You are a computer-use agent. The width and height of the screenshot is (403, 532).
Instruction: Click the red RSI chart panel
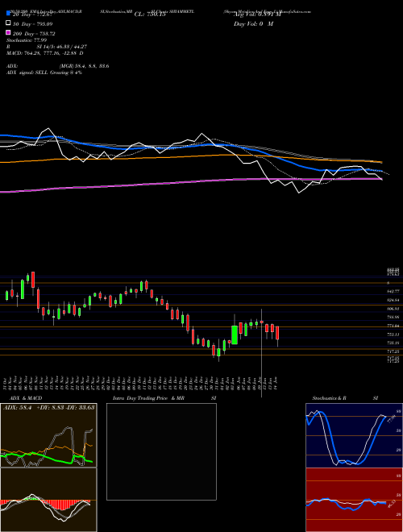(x=354, y=500)
